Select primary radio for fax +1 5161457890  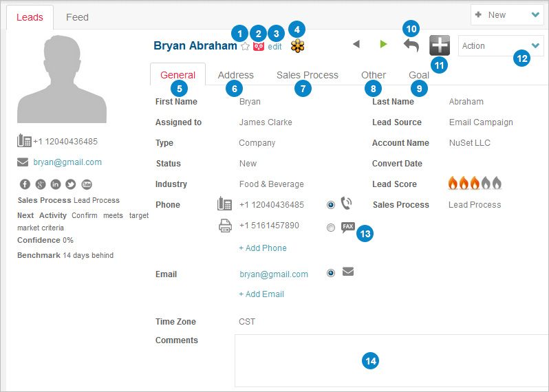[x=330, y=228]
